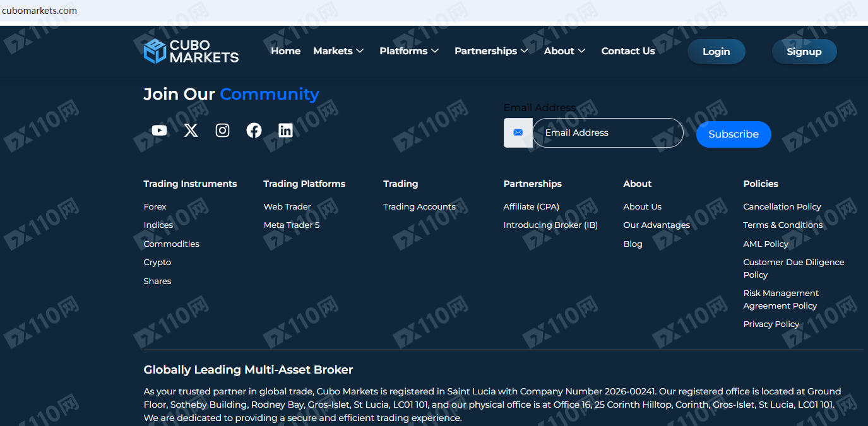
Task: Open the Web Trader link
Action: point(287,206)
